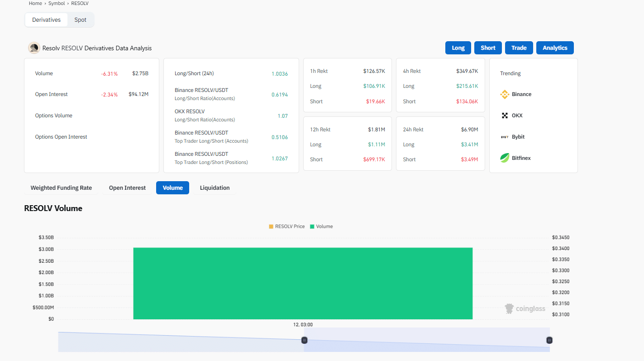Open the Weighted Funding Rate tab

click(61, 188)
